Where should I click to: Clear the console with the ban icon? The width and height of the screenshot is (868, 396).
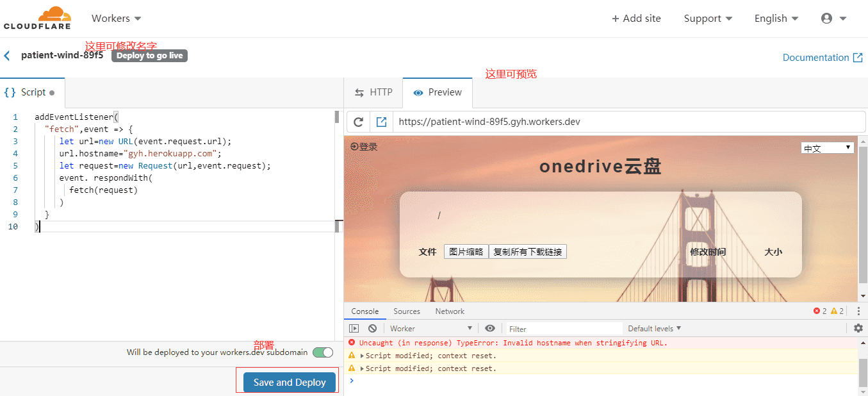(372, 328)
